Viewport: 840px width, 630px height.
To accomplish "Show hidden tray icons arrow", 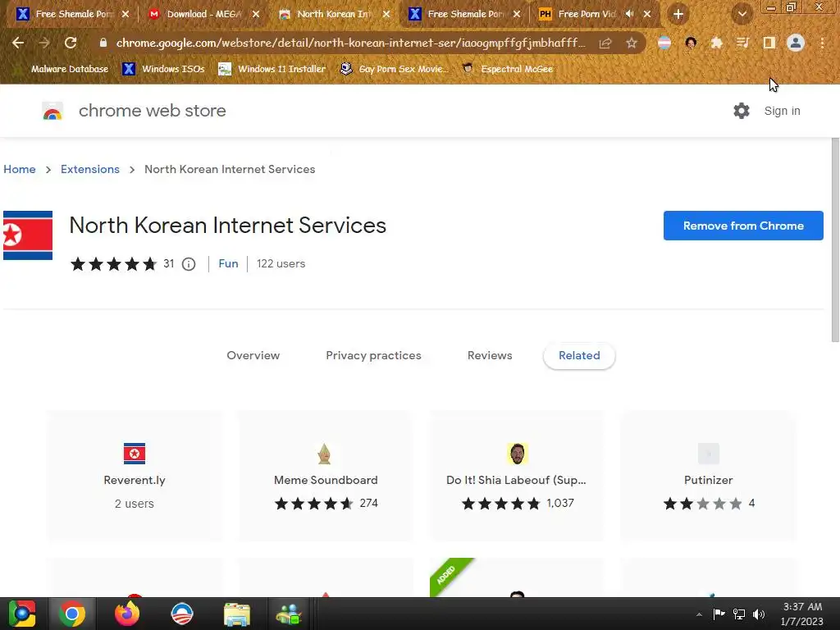I will click(699, 614).
